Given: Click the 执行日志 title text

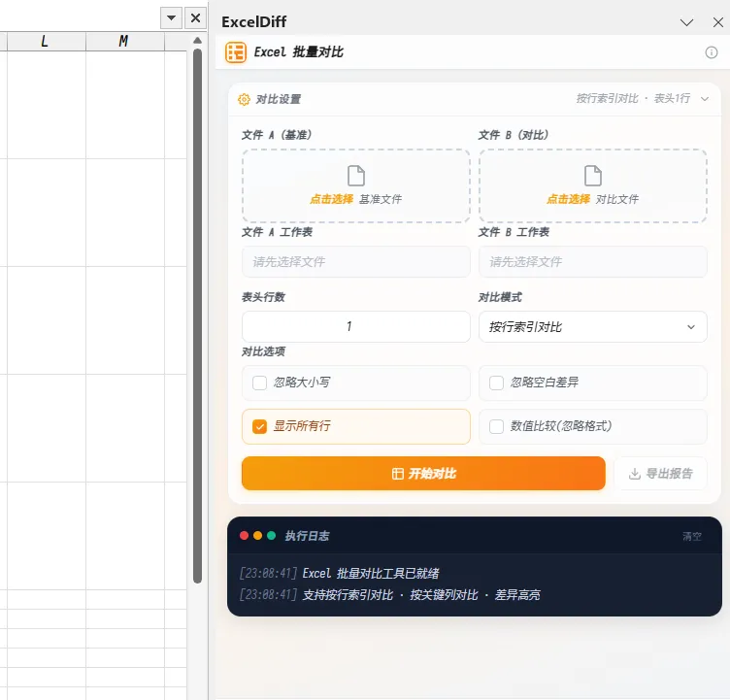Looking at the screenshot, I should tap(307, 536).
